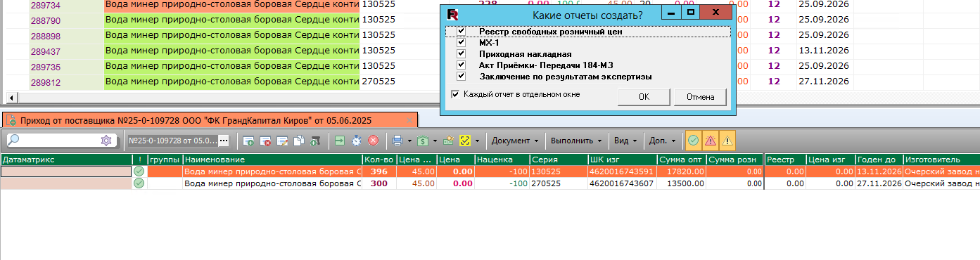Screen dimensions: 980x260
Task: Click the red warning triangle icon
Action: [x=710, y=141]
